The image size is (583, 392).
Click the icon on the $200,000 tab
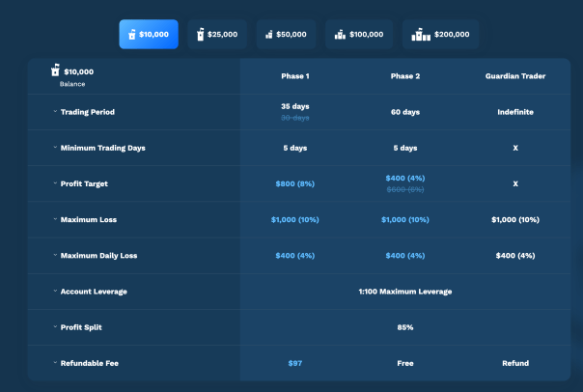tap(421, 35)
